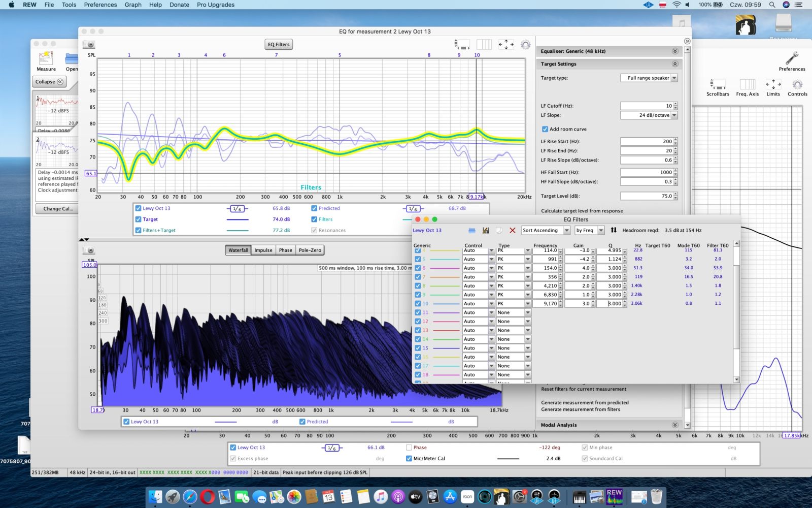Click Freq. Axis icon in EQ window toolbar
Image resolution: width=812 pixels, height=508 pixels.
coord(484,44)
